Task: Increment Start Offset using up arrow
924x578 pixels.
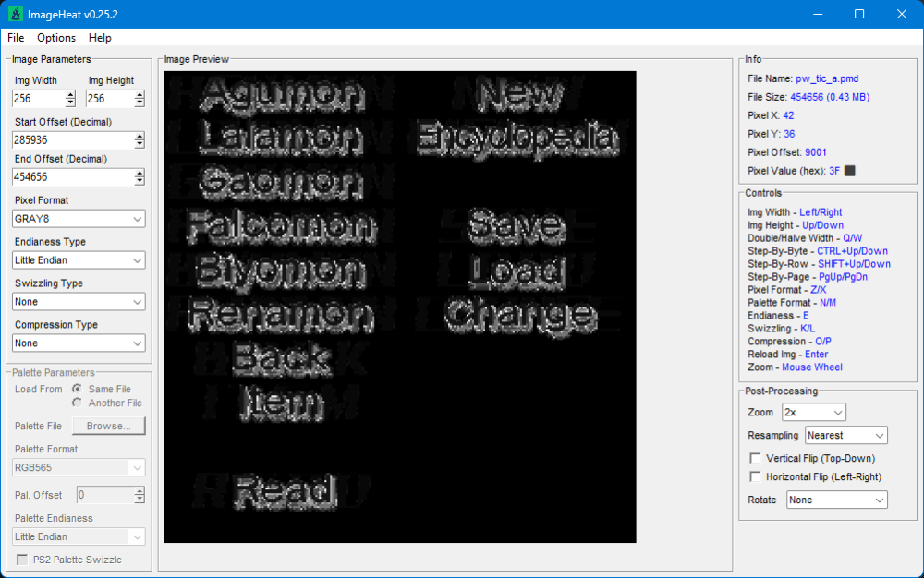Action: 140,137
